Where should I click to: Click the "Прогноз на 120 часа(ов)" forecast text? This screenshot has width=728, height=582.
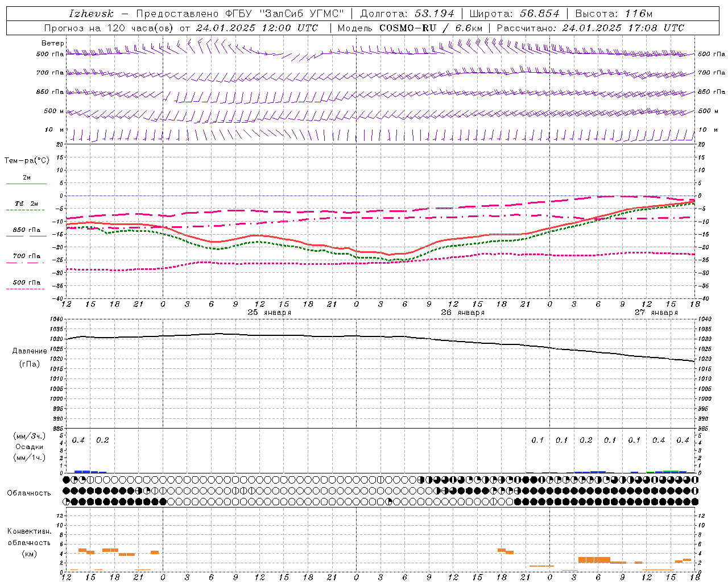pos(109,28)
